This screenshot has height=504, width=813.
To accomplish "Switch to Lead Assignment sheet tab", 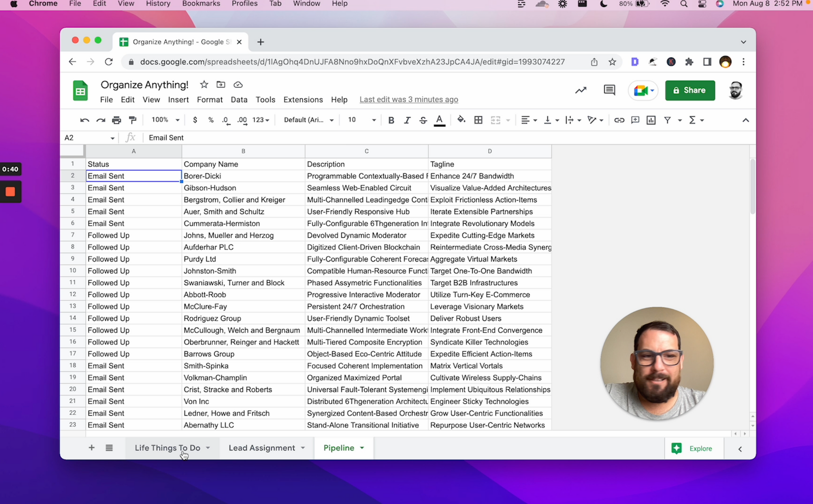I will [x=262, y=448].
